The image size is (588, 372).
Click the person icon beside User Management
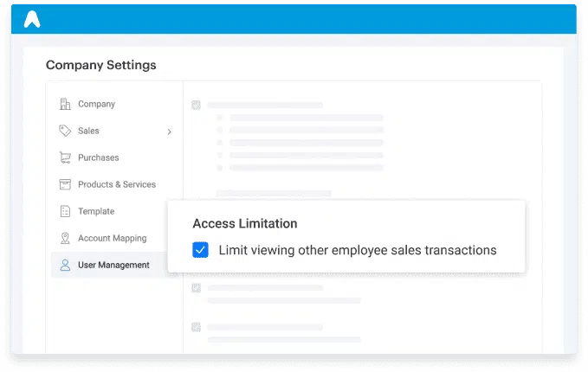[x=65, y=266]
